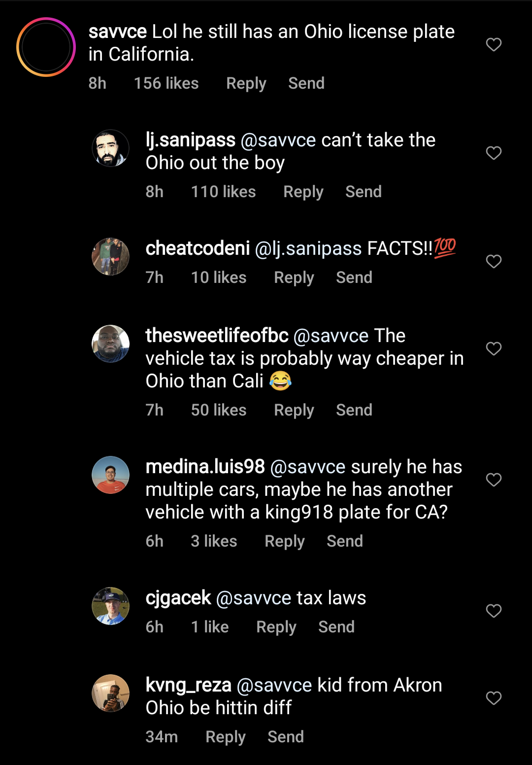Image resolution: width=532 pixels, height=765 pixels.
Task: View lj.sanipass's profile avatar
Action: point(111,148)
